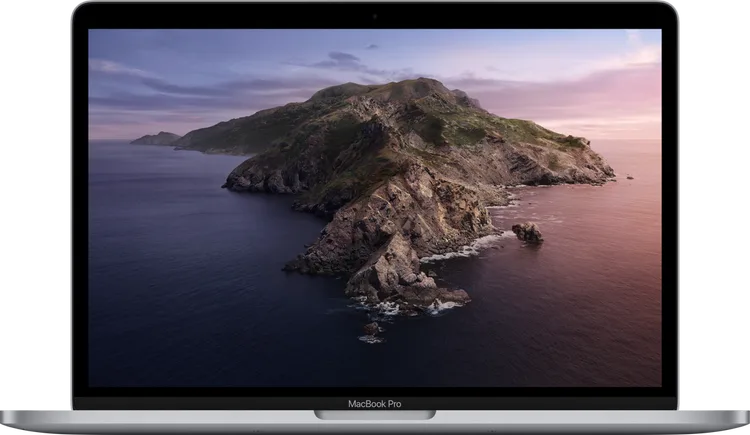Click the lone sea rock right of the island
750x435 pixels.
(x=527, y=232)
